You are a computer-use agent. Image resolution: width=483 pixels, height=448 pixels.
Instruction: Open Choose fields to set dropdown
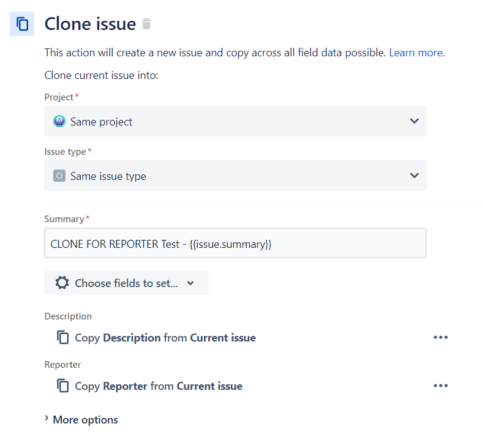tap(126, 283)
